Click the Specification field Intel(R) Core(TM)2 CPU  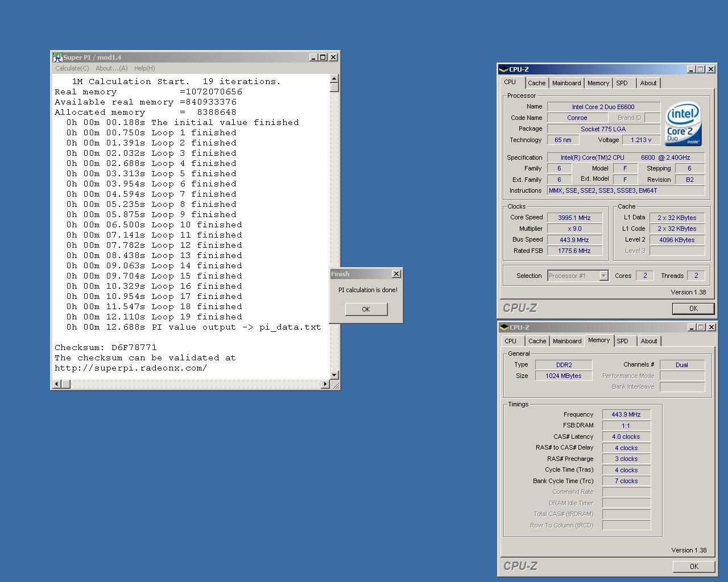626,157
